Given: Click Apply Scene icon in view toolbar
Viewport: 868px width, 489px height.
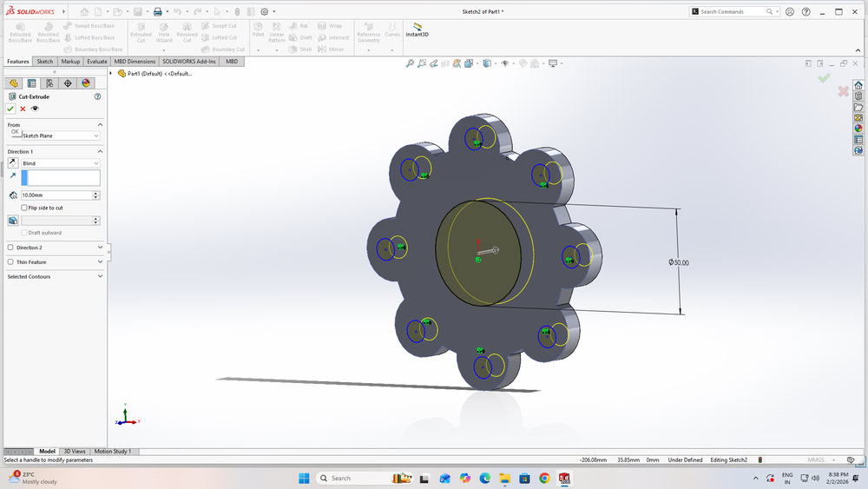Looking at the screenshot, I should pyautogui.click(x=535, y=63).
